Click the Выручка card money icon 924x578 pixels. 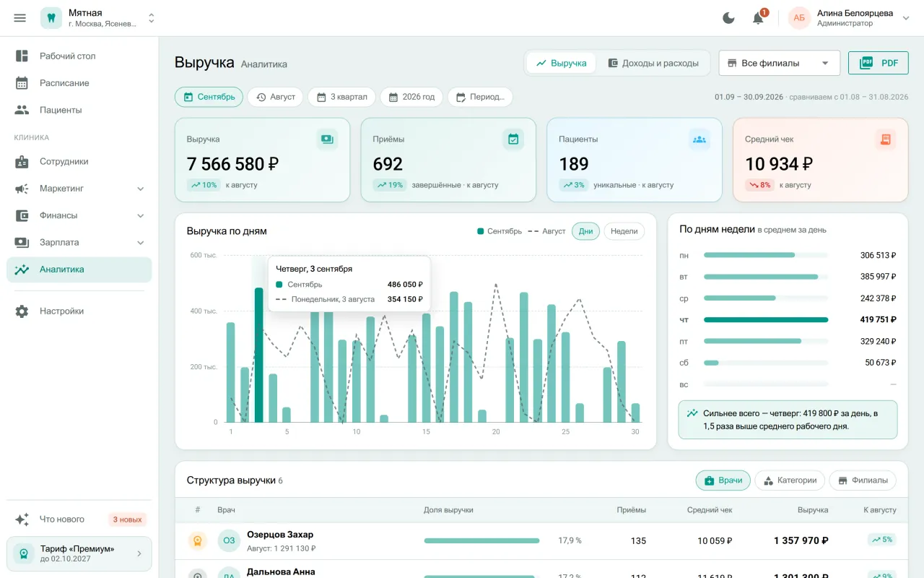[x=327, y=139]
